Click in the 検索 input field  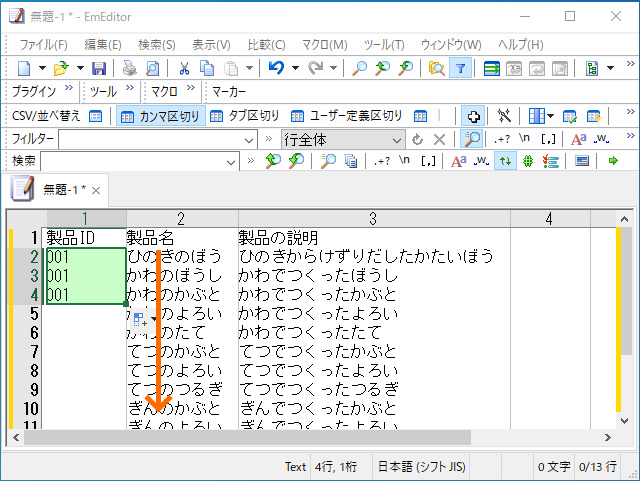pyautogui.click(x=133, y=162)
